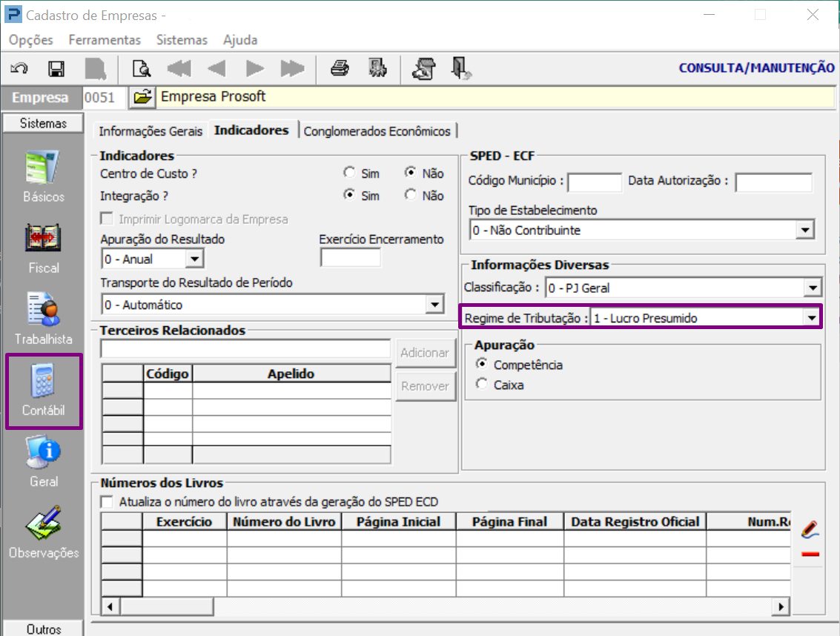Image resolution: width=840 pixels, height=636 pixels.
Task: Choose Caixa under Apuração
Action: coord(483,385)
